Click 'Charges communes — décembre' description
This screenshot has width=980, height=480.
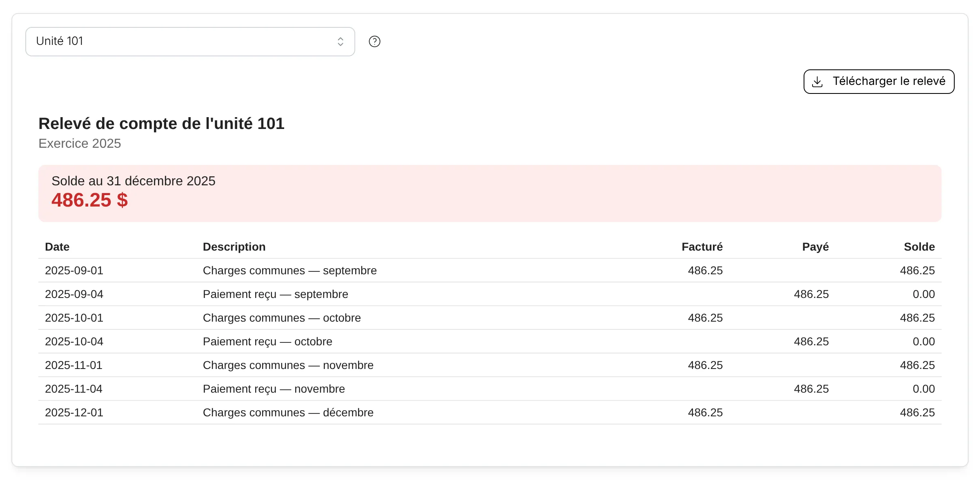(288, 413)
